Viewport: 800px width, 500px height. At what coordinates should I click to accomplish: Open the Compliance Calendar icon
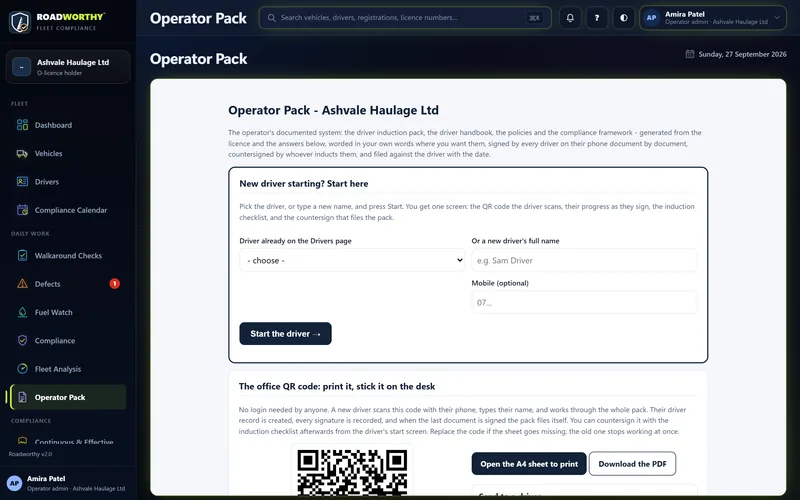pyautogui.click(x=22, y=210)
